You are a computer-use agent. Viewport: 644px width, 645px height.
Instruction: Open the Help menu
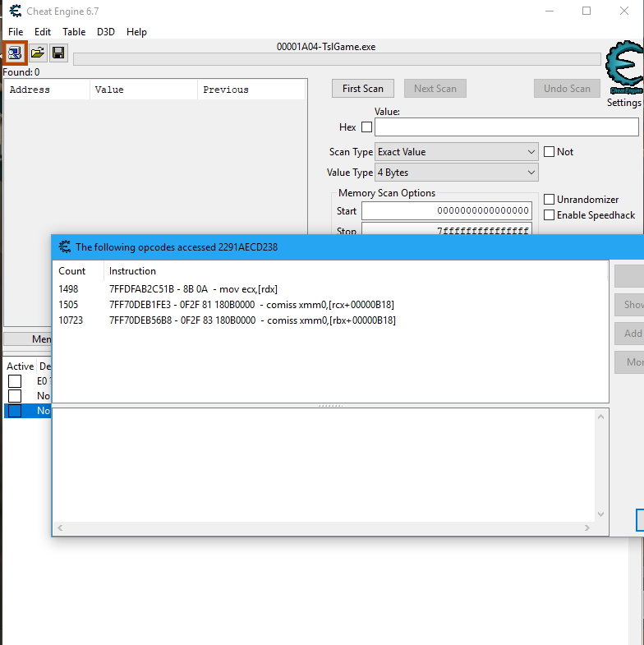136,32
